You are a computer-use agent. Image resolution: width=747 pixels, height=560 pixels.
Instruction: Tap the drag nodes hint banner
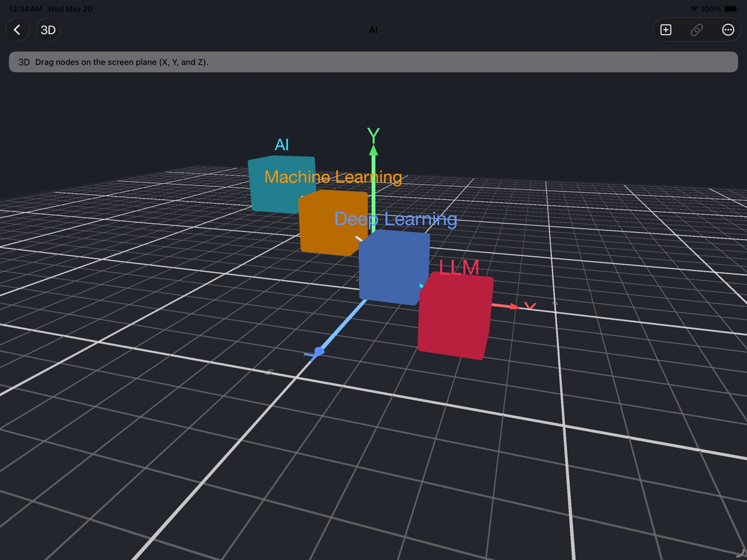[373, 62]
